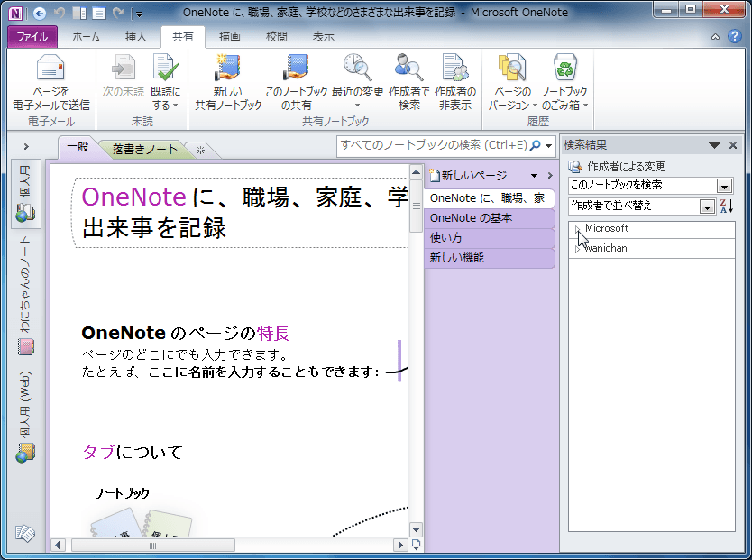Click the heading タブについて
The width and height of the screenshot is (752, 560).
(x=133, y=452)
